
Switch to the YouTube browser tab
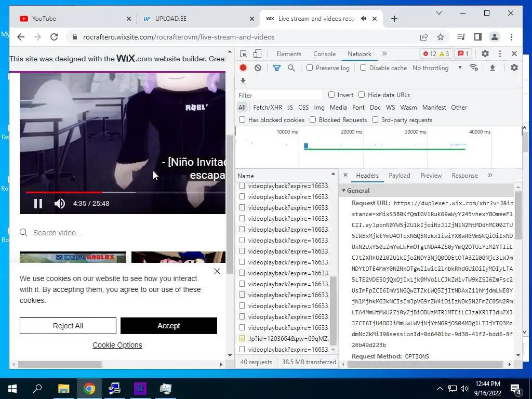point(73,19)
